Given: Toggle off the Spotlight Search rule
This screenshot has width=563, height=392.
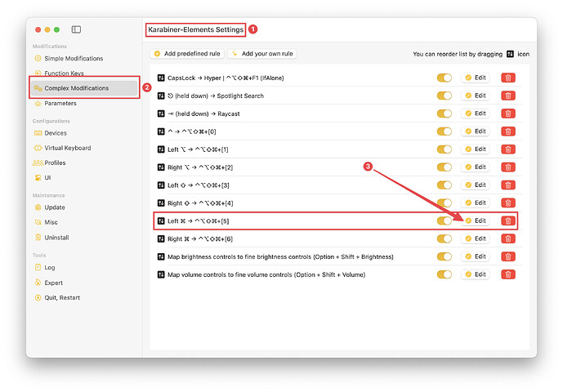Looking at the screenshot, I should point(445,96).
